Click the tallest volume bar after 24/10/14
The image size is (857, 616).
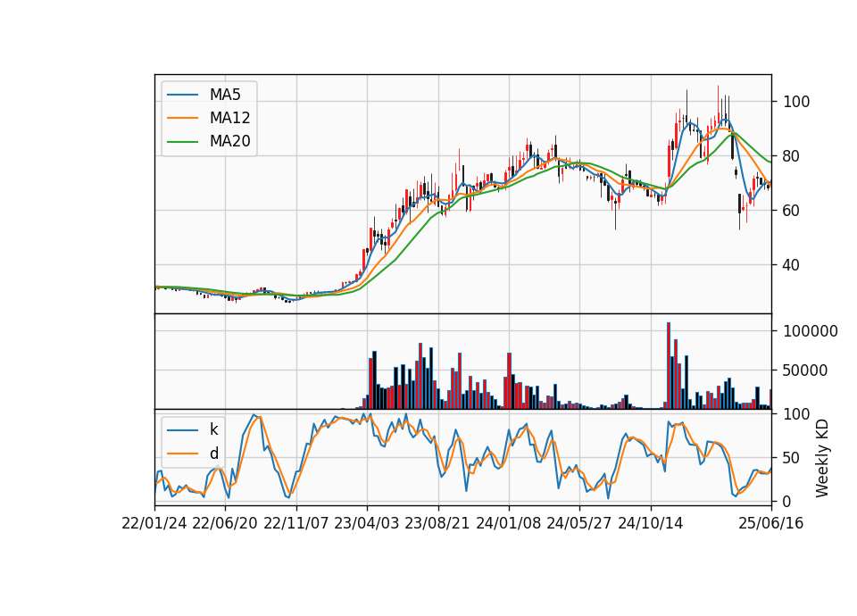(x=669, y=366)
